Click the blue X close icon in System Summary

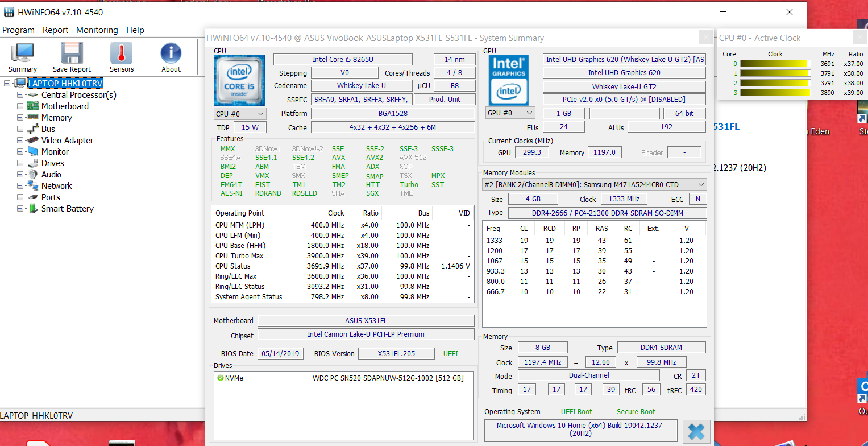pyautogui.click(x=696, y=432)
